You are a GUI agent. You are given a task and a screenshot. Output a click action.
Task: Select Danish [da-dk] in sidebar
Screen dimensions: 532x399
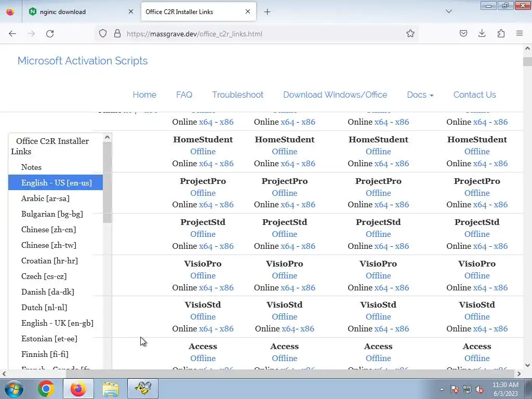(x=47, y=292)
